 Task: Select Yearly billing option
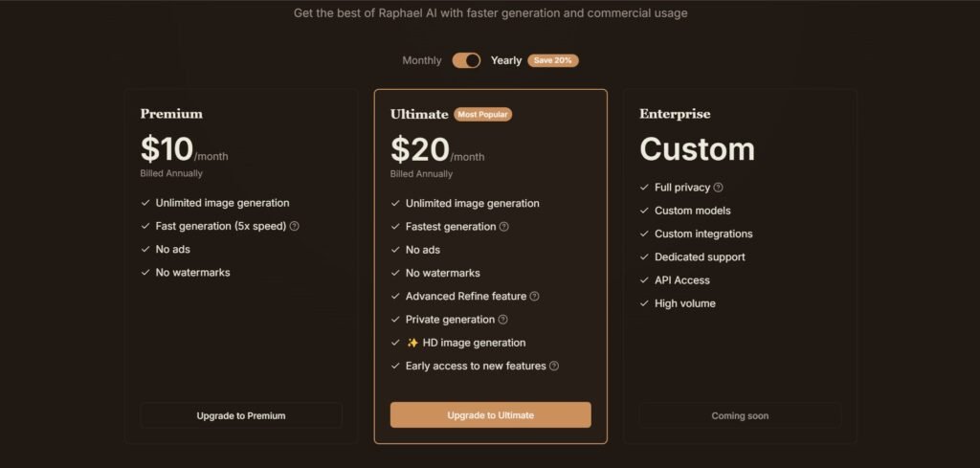(506, 60)
